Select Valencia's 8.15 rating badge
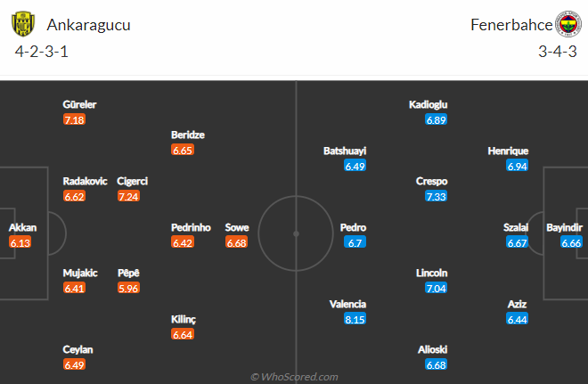 click(355, 319)
